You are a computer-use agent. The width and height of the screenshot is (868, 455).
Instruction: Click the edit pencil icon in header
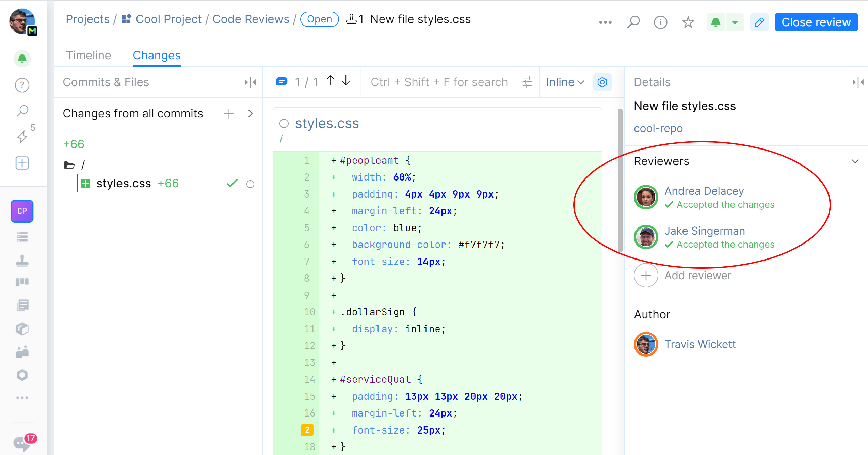pos(759,22)
